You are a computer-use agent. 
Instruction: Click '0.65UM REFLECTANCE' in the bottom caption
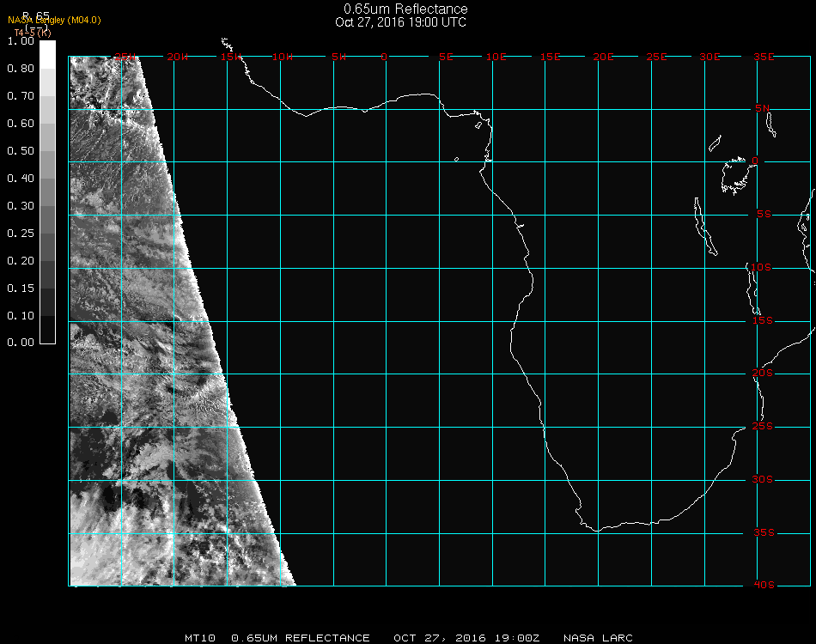point(301,638)
